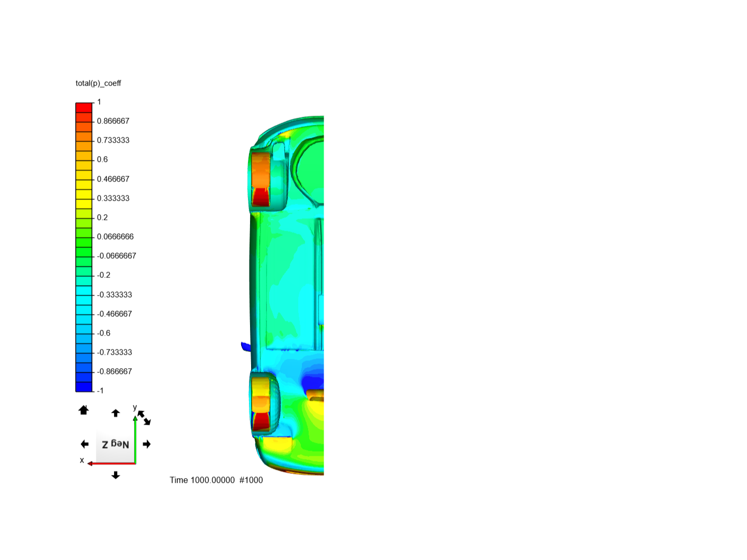Click the dark blue bottom legend band

[84, 386]
